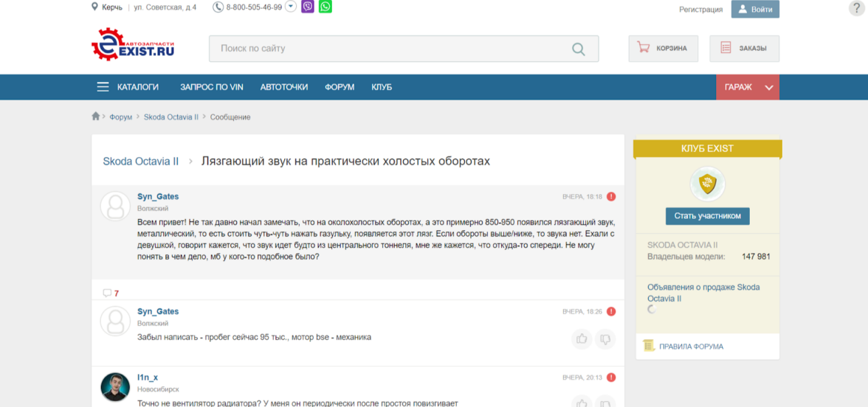Screen dimensions: 868x407
Task: Click the magnifier search icon
Action: 579,49
